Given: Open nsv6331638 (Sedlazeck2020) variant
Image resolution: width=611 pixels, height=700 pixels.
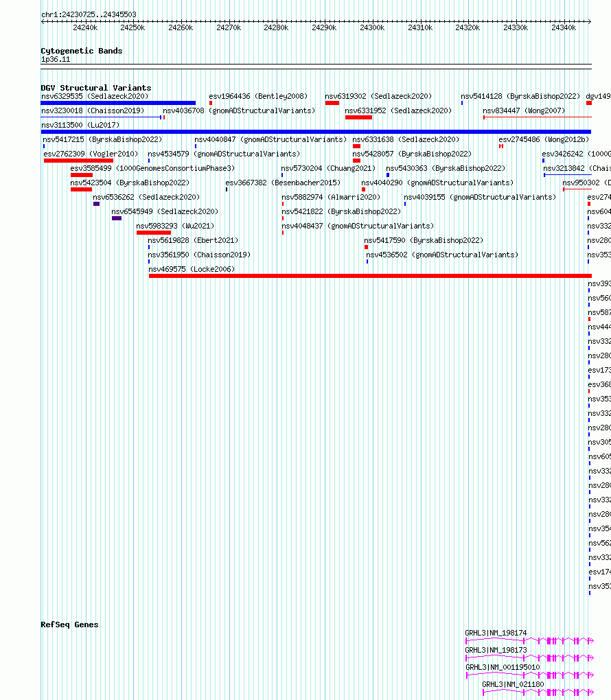Looking at the screenshot, I should (406, 139).
